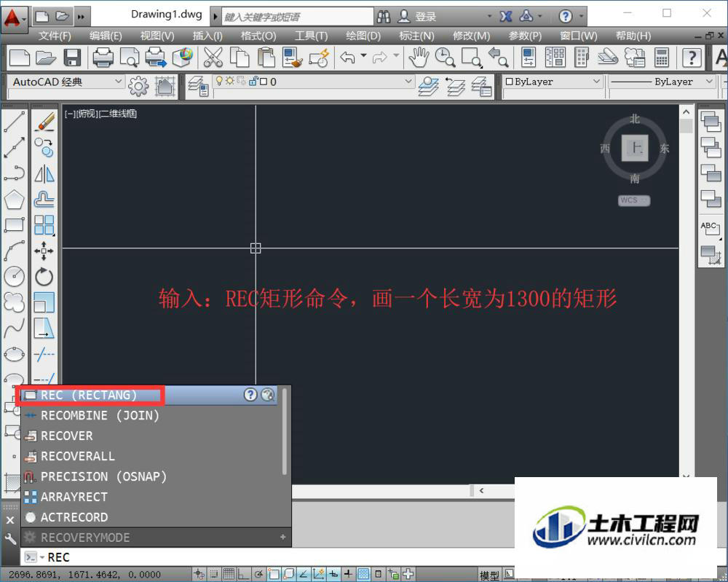This screenshot has width=728, height=582.
Task: Select the Stretch modify tool
Action: click(44, 328)
